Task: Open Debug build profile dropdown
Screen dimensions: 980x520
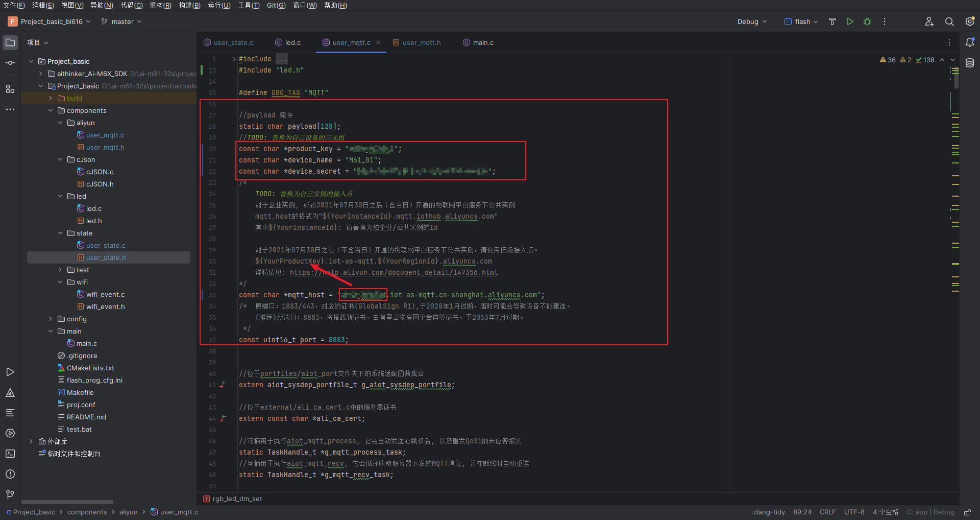Action: 752,21
